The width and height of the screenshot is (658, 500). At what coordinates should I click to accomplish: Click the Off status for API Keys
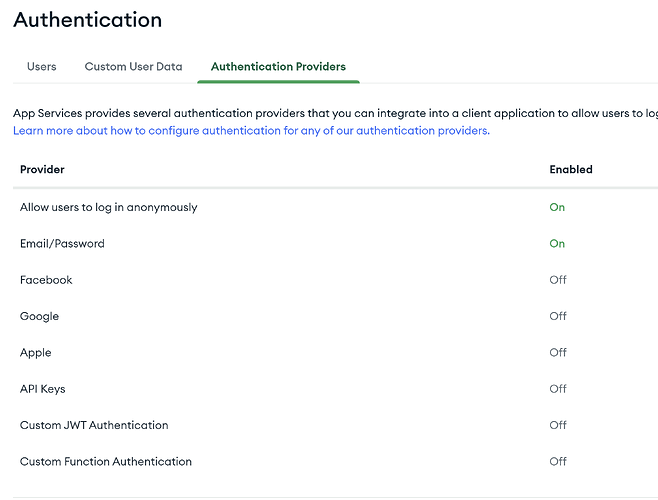pos(558,389)
